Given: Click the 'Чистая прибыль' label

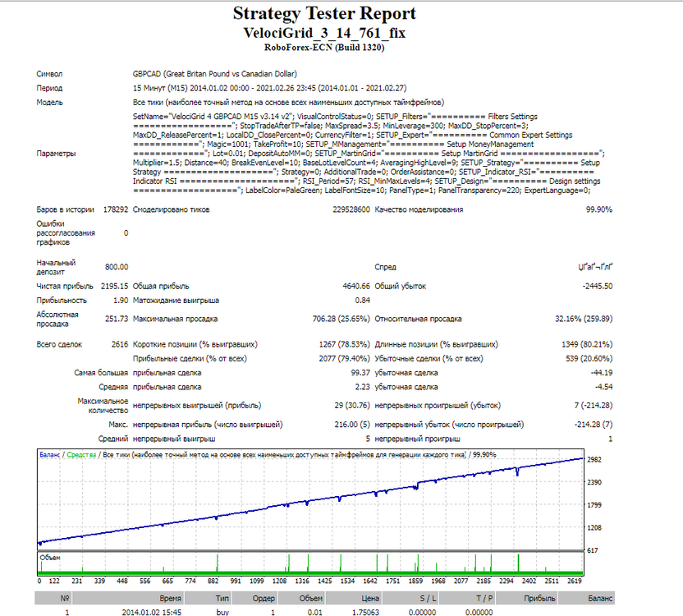Looking at the screenshot, I should click(x=65, y=287).
